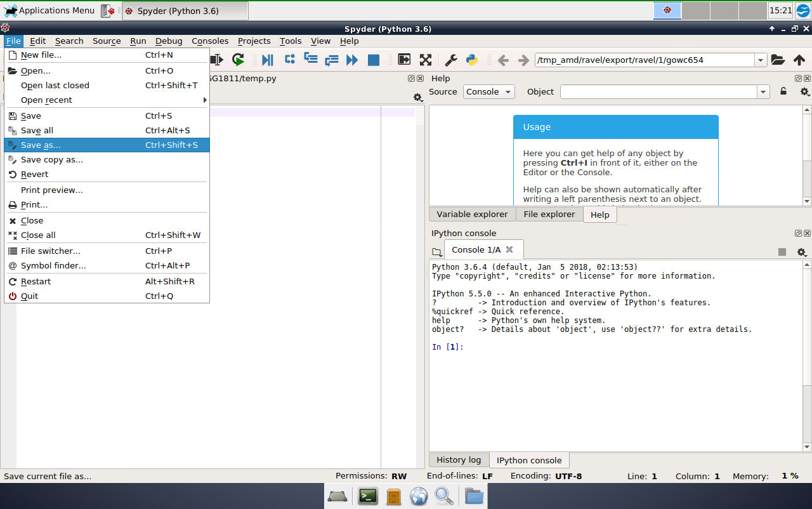Viewport: 812px width, 509px height.
Task: Open the PYTHONPATH manager Python icon
Action: (472, 60)
